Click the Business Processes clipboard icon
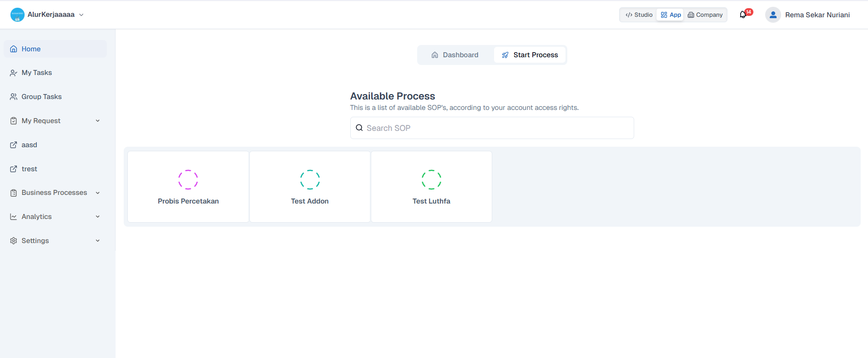Image resolution: width=868 pixels, height=358 pixels. (14, 193)
